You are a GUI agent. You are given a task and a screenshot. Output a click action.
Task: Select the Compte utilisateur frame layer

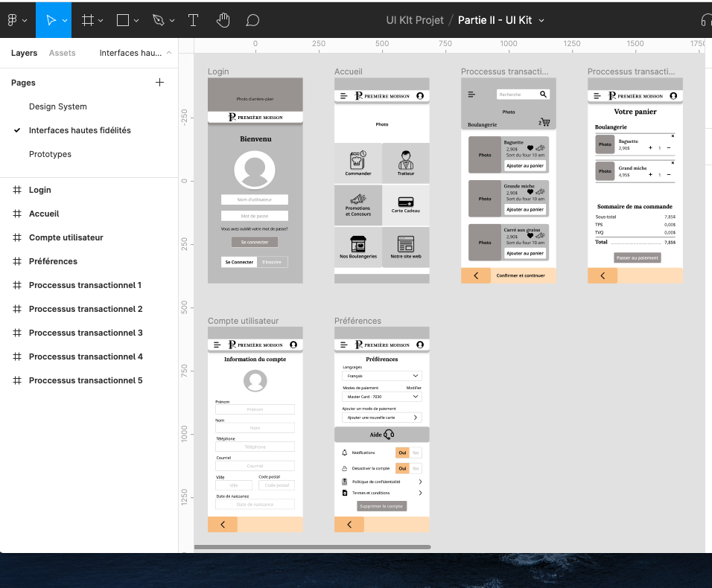pyautogui.click(x=66, y=237)
